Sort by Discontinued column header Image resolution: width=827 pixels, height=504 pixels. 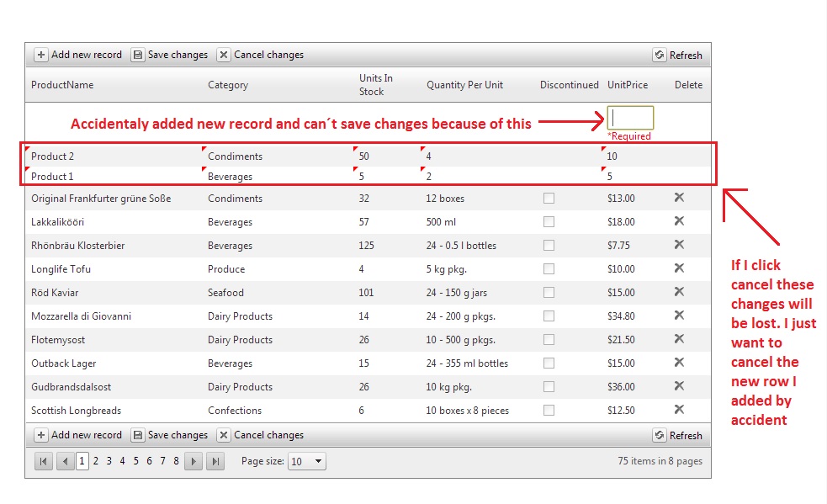click(569, 85)
